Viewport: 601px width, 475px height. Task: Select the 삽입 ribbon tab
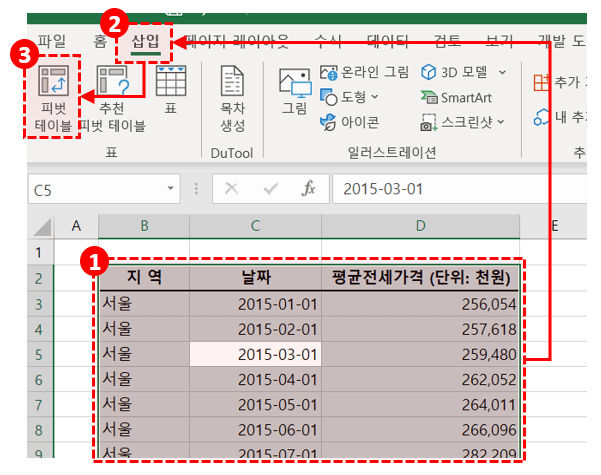pyautogui.click(x=145, y=41)
